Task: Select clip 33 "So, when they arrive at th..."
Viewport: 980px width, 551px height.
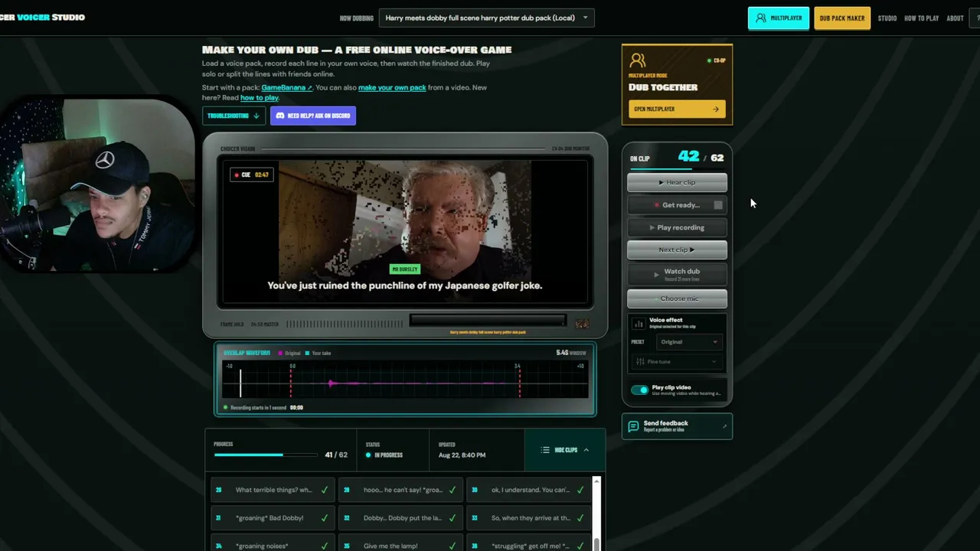Action: point(528,518)
